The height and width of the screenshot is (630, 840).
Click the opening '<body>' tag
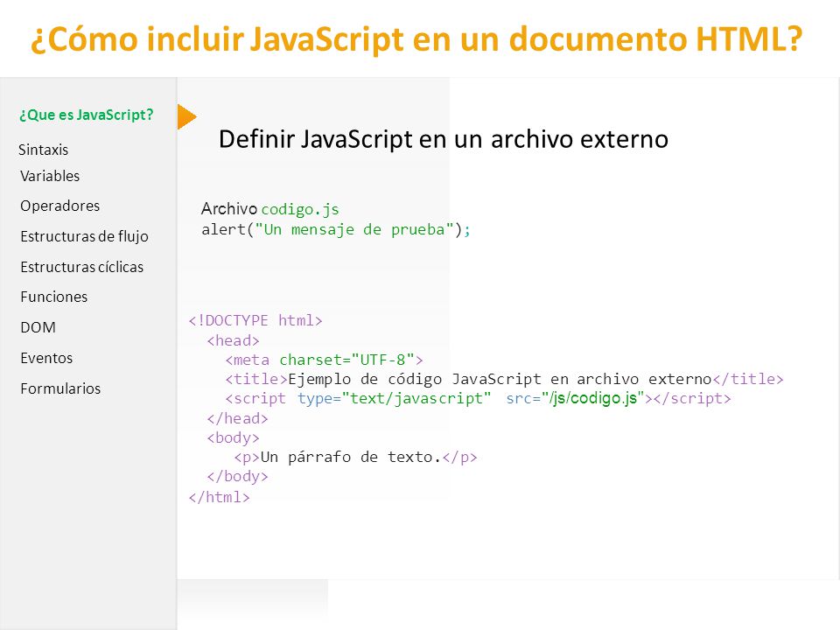[233, 438]
